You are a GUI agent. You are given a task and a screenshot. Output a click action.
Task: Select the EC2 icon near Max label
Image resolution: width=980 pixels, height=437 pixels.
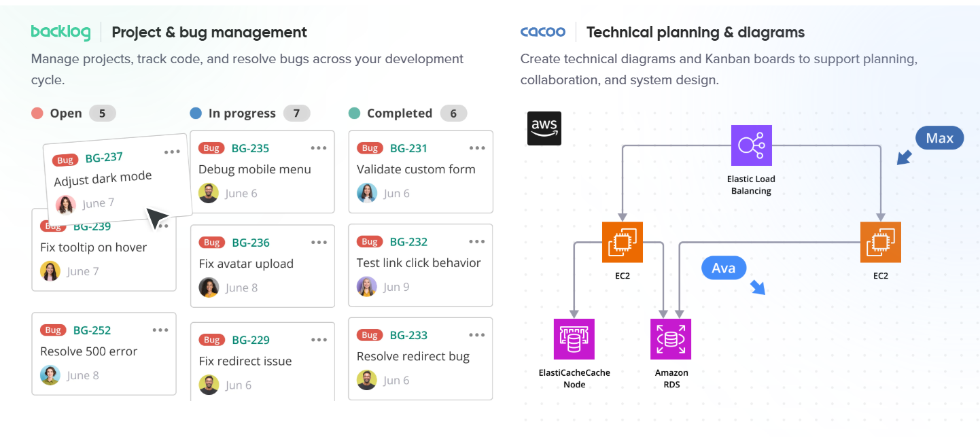point(881,242)
